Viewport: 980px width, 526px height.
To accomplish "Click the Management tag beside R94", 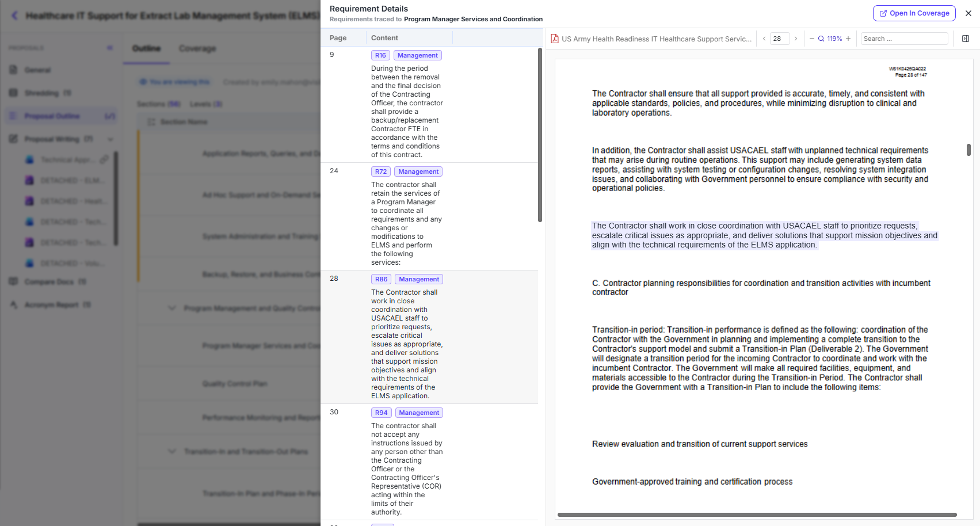I will [419, 413].
